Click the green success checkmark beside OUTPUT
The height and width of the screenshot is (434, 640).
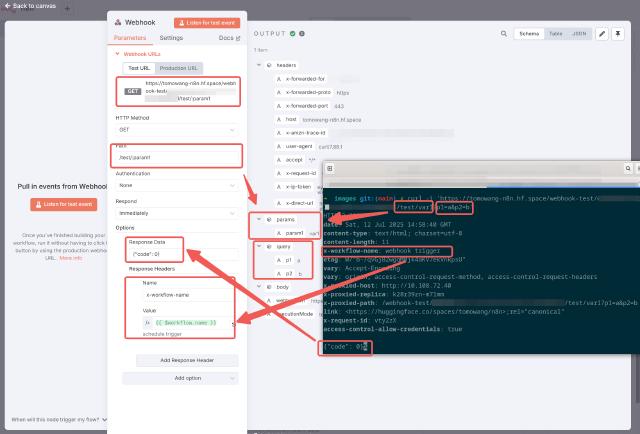[x=291, y=33]
